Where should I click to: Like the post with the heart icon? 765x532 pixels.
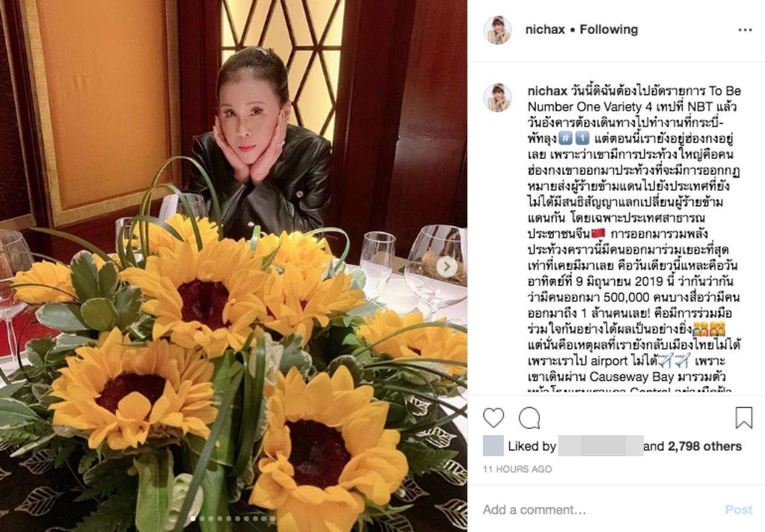[x=493, y=418]
